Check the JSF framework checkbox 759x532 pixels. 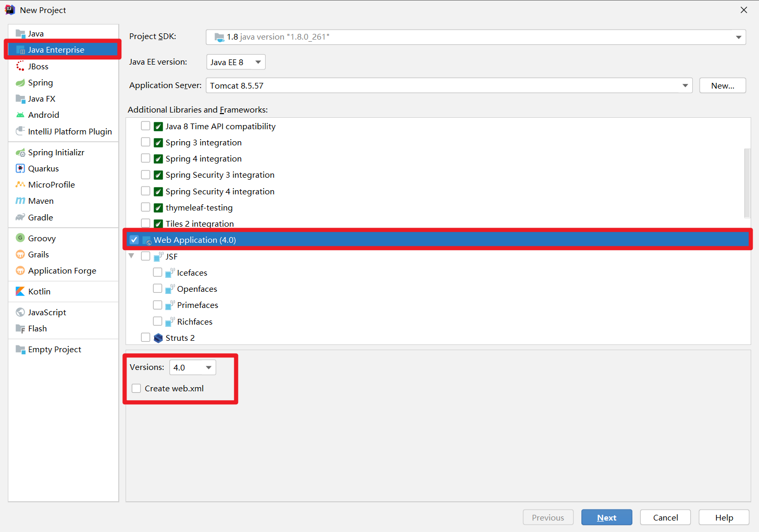(x=146, y=256)
